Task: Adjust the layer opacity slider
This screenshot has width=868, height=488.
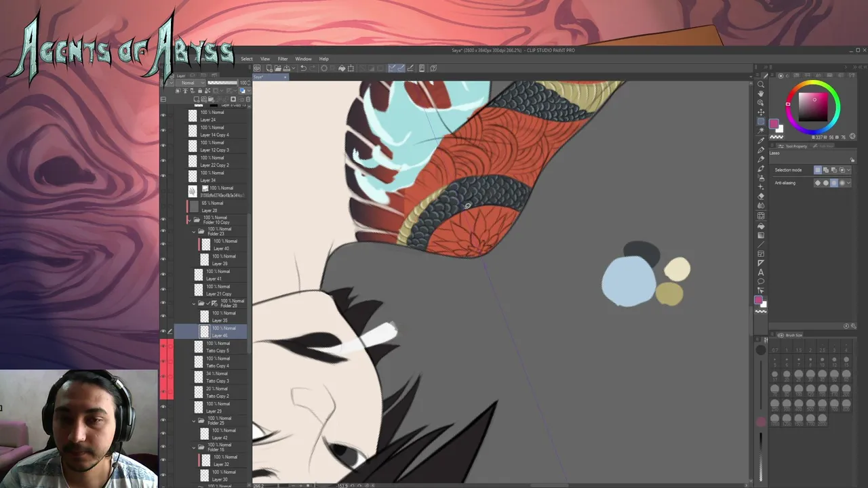Action: (x=222, y=83)
